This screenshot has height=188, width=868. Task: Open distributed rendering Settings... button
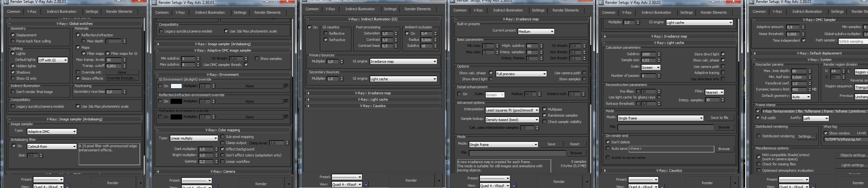click(806, 136)
